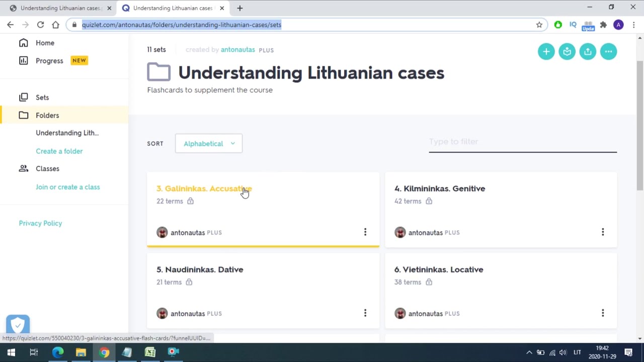644x362 pixels.
Task: Open options menu for Vietininkas set
Action: [x=603, y=313]
